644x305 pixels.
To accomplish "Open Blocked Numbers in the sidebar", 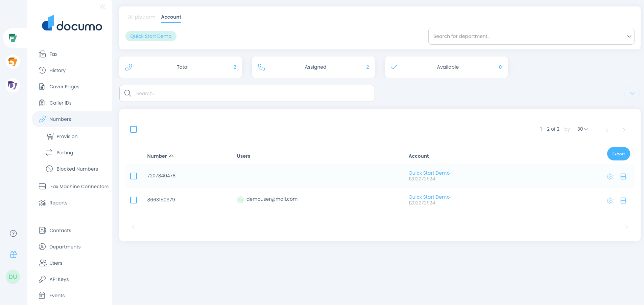I will 77,169.
